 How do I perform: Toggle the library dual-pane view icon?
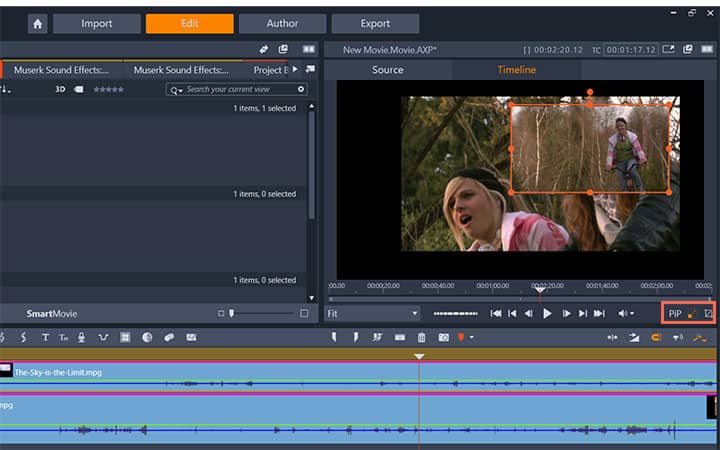tap(309, 49)
